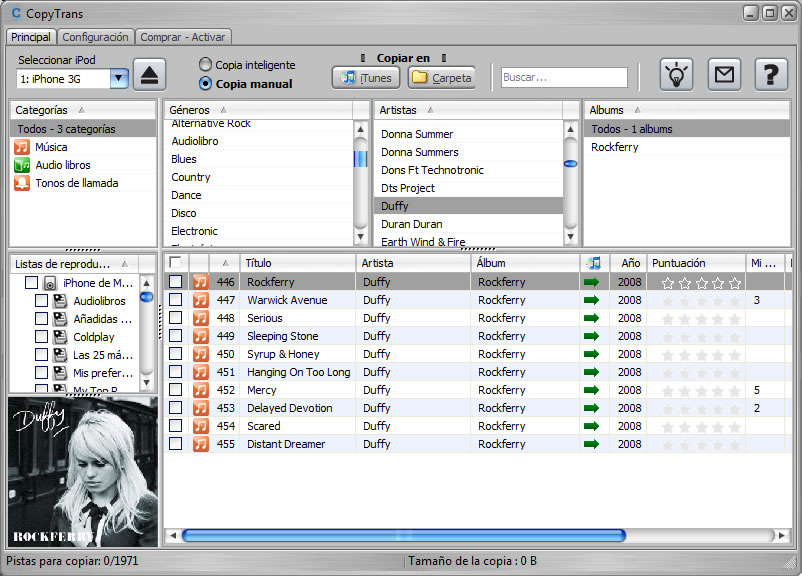
Task: Sort tracks by Álbum column header
Action: coord(526,263)
